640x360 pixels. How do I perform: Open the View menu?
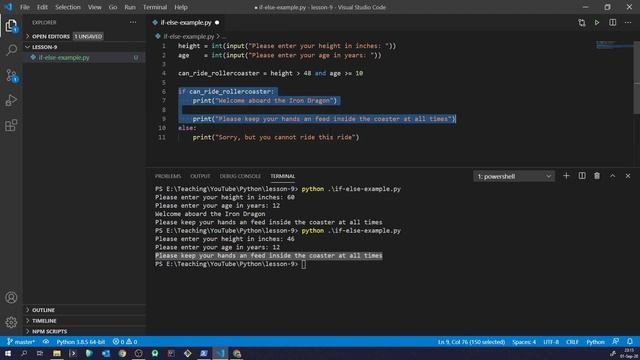point(95,7)
